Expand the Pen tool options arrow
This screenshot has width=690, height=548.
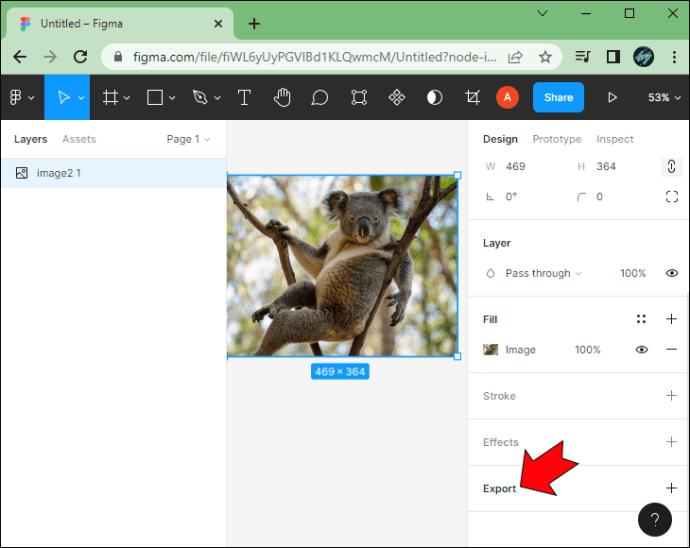click(217, 98)
